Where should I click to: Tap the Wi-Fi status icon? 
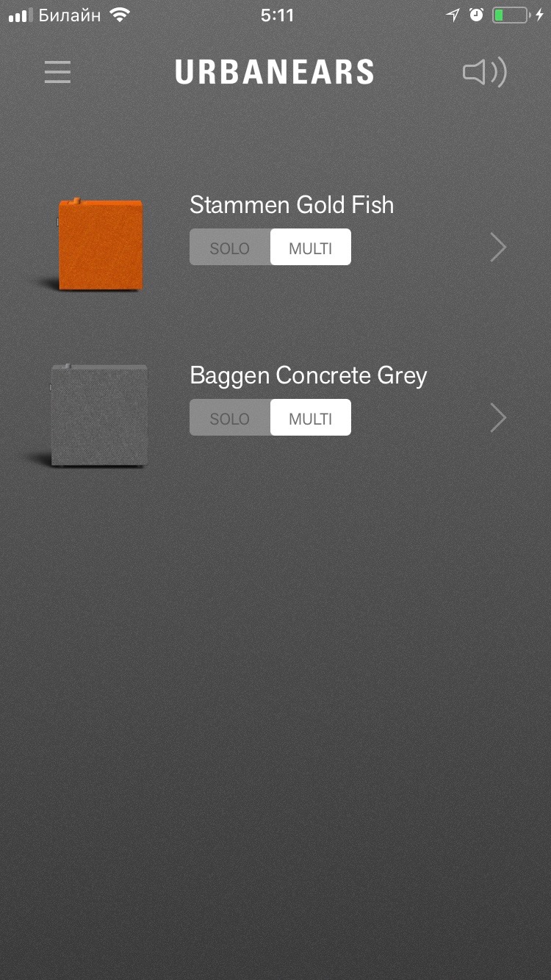click(x=118, y=15)
